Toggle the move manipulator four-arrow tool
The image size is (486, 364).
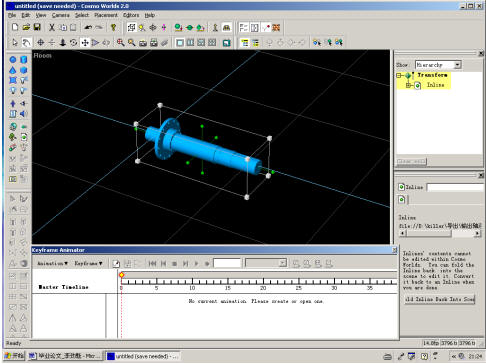pos(85,42)
